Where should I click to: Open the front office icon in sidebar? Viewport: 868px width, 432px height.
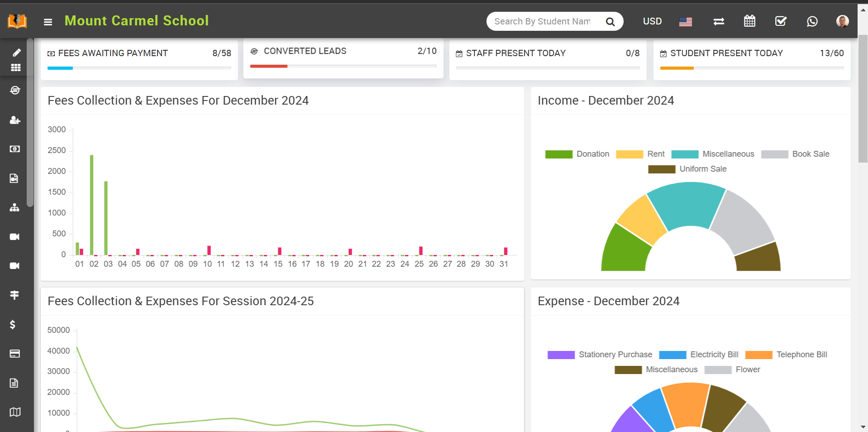tap(15, 90)
